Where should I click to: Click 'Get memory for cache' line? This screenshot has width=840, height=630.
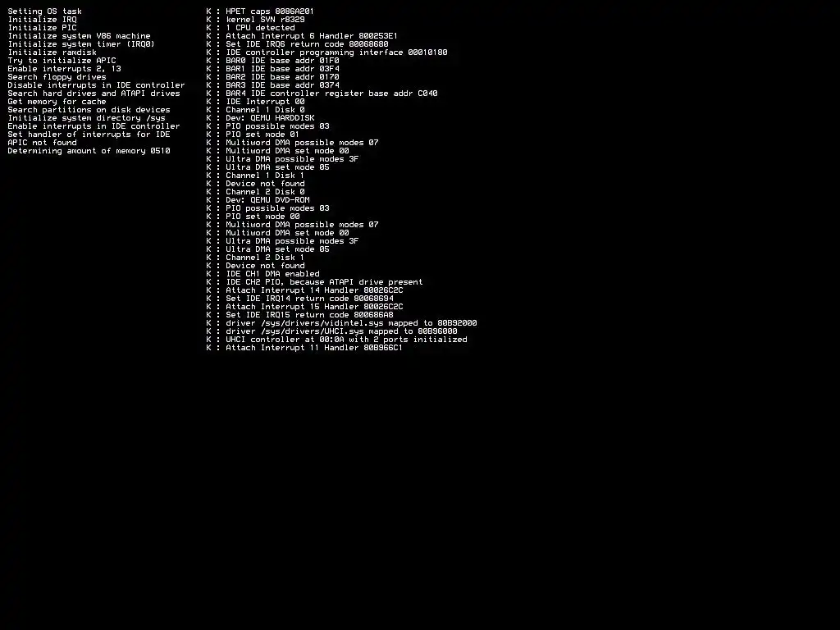click(57, 102)
